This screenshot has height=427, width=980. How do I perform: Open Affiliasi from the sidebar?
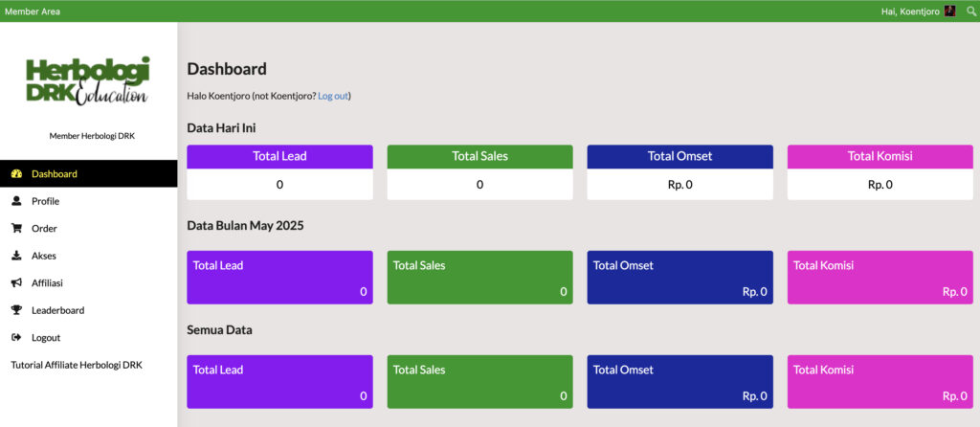coord(89,283)
